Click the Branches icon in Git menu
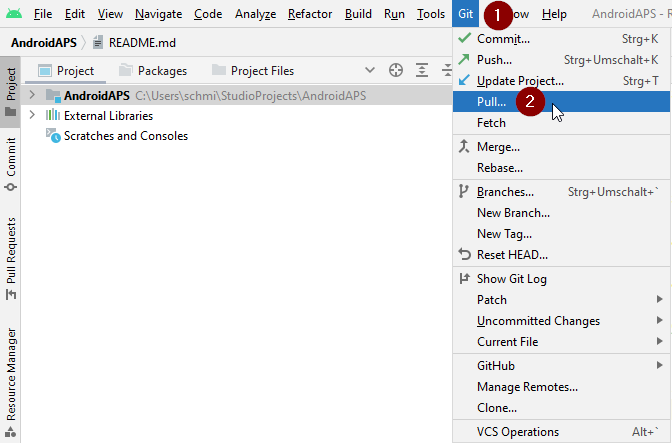672x443 pixels. [463, 191]
